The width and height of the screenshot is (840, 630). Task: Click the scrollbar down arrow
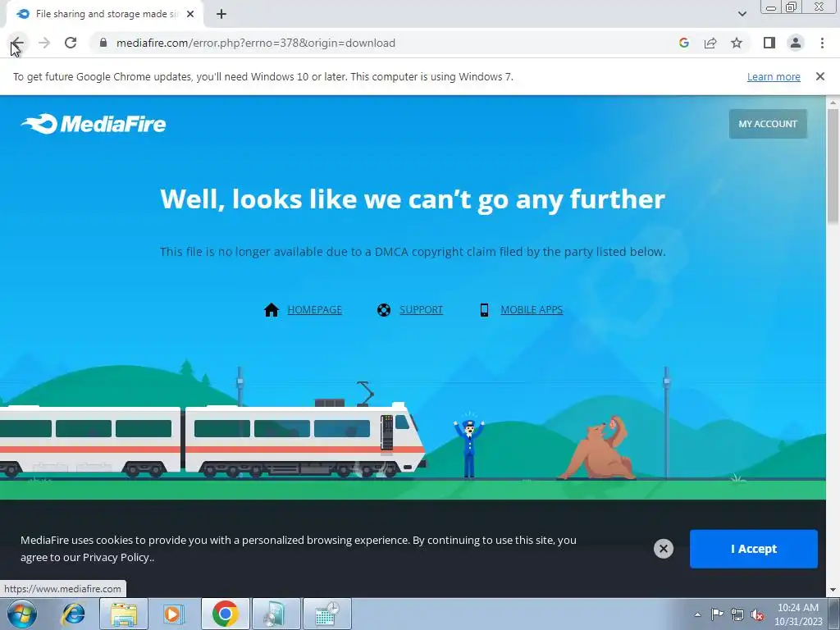(x=833, y=590)
